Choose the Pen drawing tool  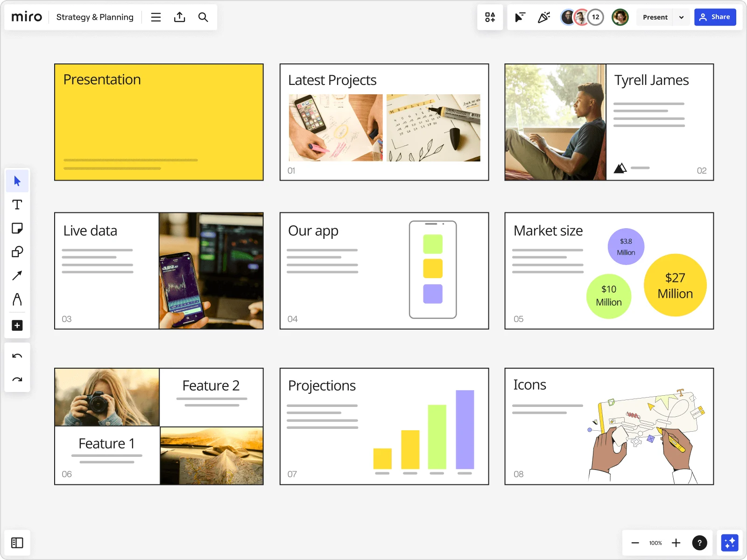pos(17,300)
